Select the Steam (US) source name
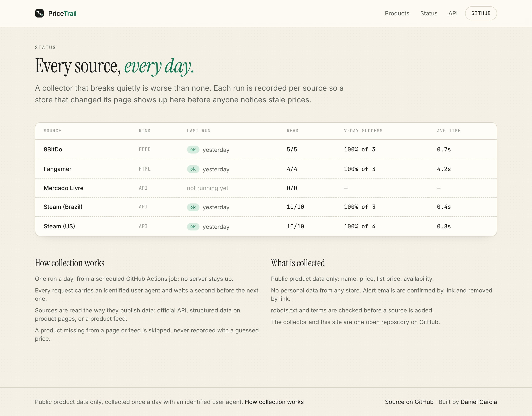The height and width of the screenshot is (416, 532). 59,226
